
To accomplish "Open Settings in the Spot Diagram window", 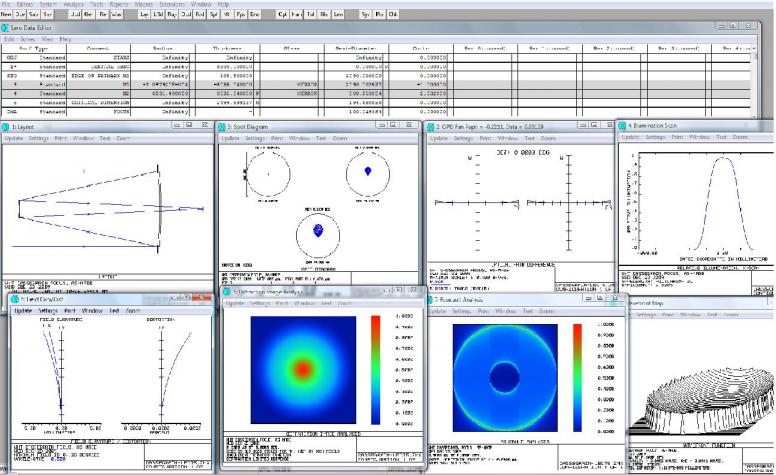I will [x=255, y=138].
